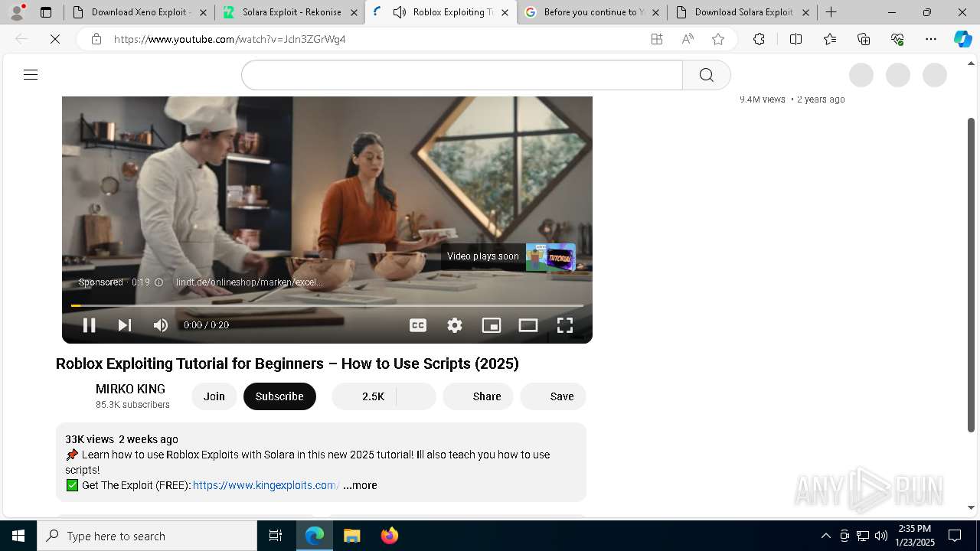Focus the YouTube search box

(462, 75)
